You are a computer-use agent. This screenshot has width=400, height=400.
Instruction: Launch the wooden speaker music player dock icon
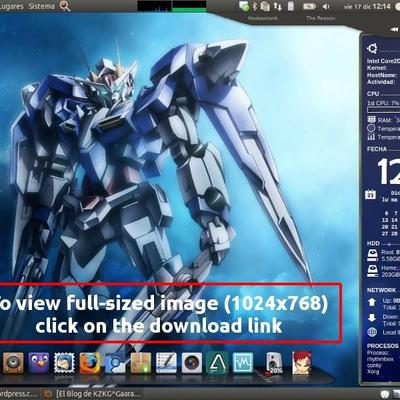tap(13, 363)
